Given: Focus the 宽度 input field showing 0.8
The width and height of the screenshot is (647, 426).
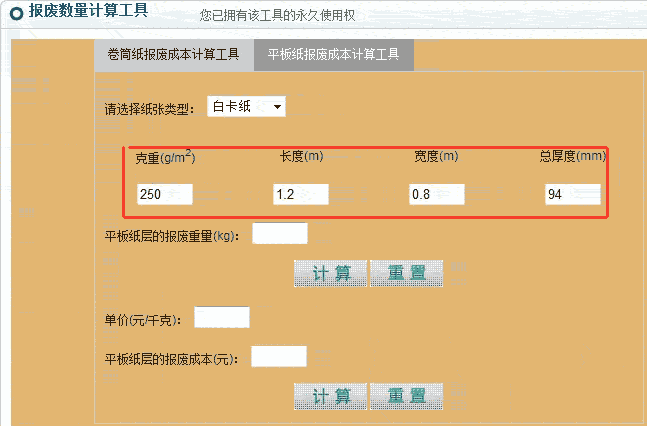Looking at the screenshot, I should pos(437,194).
